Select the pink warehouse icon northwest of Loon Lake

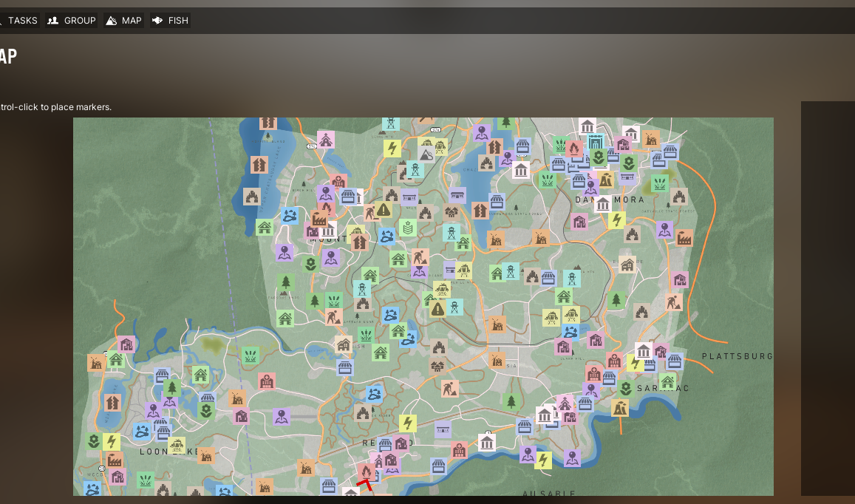[126, 344]
